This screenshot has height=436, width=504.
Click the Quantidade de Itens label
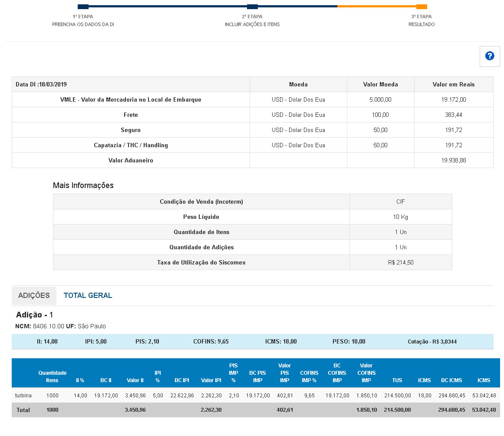pyautogui.click(x=201, y=232)
